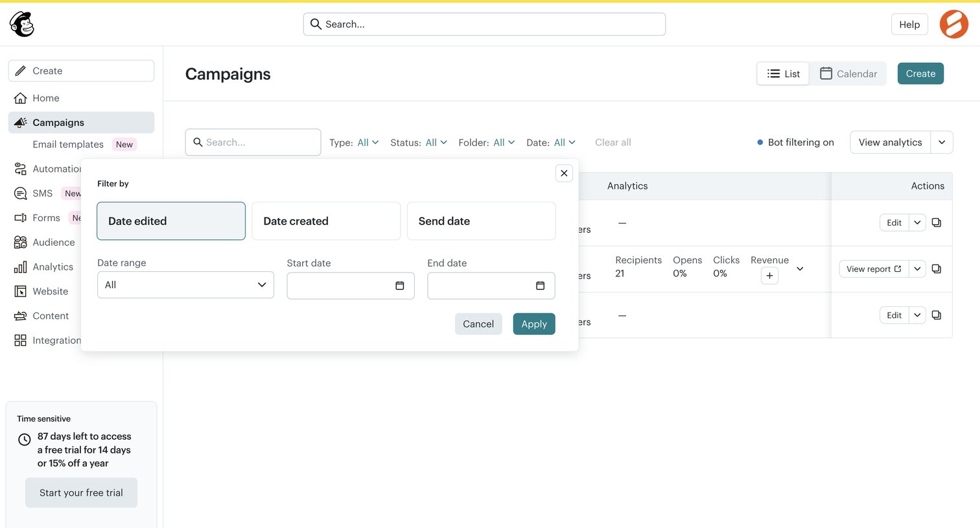Expand the analytics stats chevron beside Revenue

[800, 269]
